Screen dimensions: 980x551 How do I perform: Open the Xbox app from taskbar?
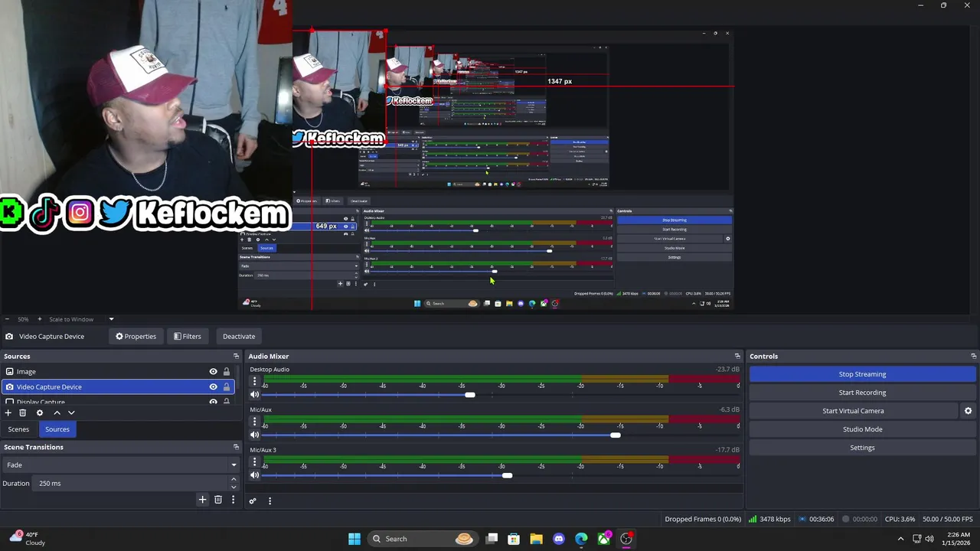point(604,539)
